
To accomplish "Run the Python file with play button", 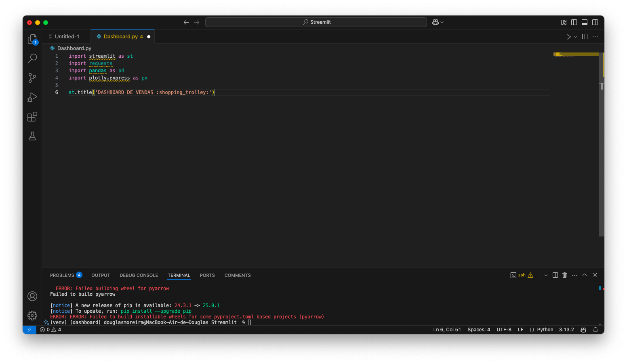I will 568,37.
